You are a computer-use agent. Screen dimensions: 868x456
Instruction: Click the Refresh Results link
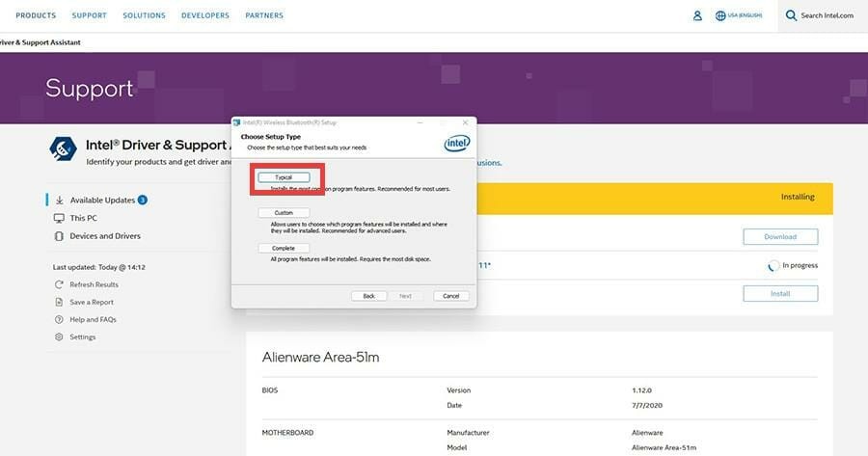click(94, 284)
